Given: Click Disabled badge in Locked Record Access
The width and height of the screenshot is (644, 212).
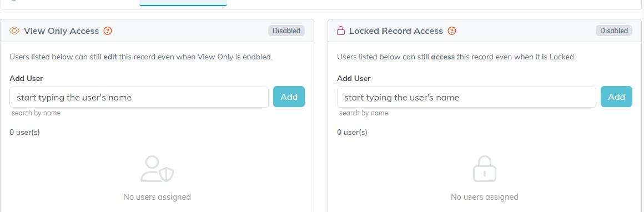Looking at the screenshot, I should coord(614,31).
